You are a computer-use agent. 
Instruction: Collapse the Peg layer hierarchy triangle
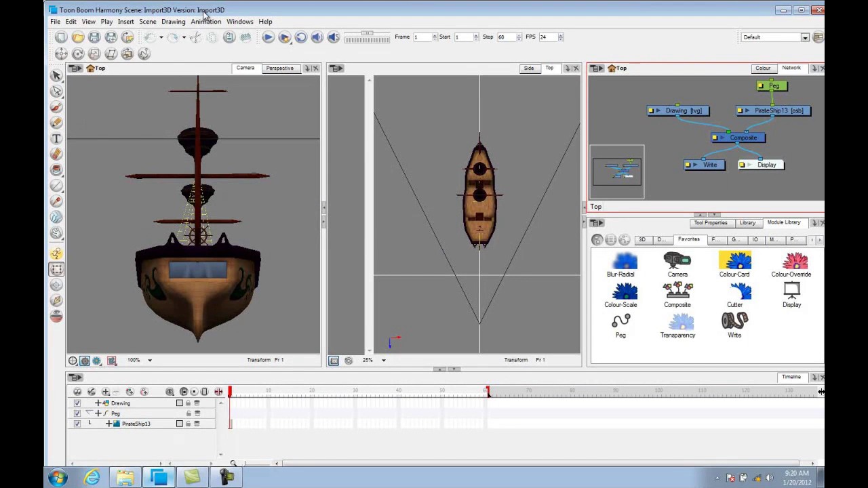pyautogui.click(x=89, y=413)
